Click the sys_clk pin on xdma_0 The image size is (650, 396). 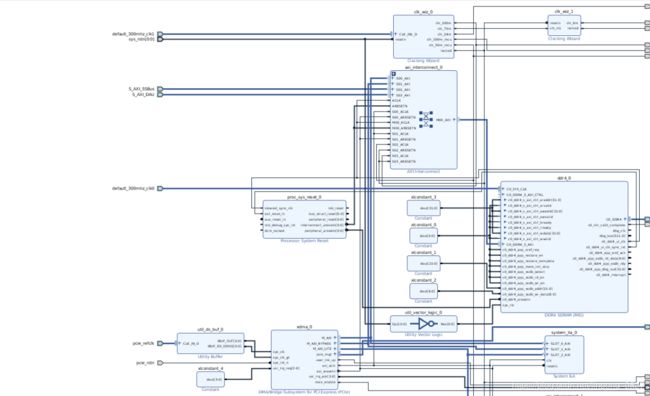tap(279, 352)
